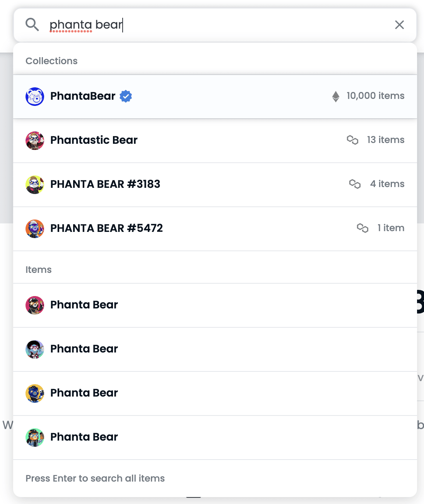Open the Phanta Bear item with yellow avatar
The width and height of the screenshot is (424, 504).
(x=215, y=393)
